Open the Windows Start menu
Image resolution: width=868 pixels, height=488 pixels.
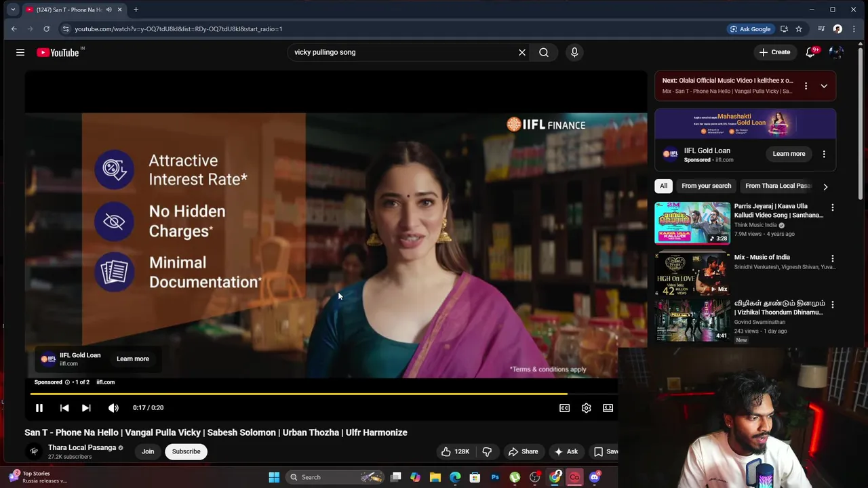[x=274, y=477]
